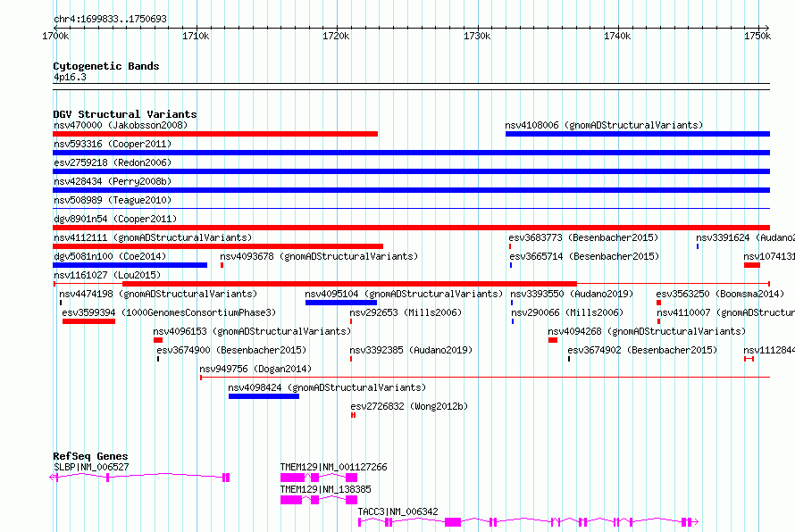Select the nsv4108006 gnomAD variant label
The height and width of the screenshot is (532, 795).
click(604, 125)
